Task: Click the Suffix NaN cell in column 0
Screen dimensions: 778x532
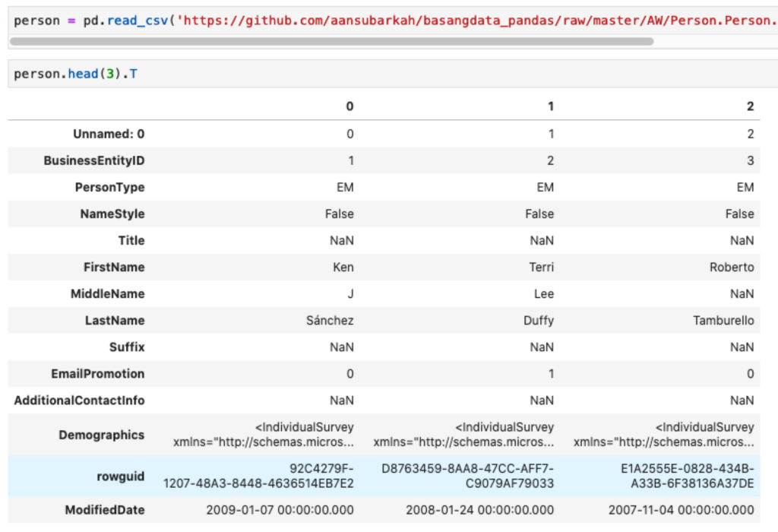Action: 342,347
